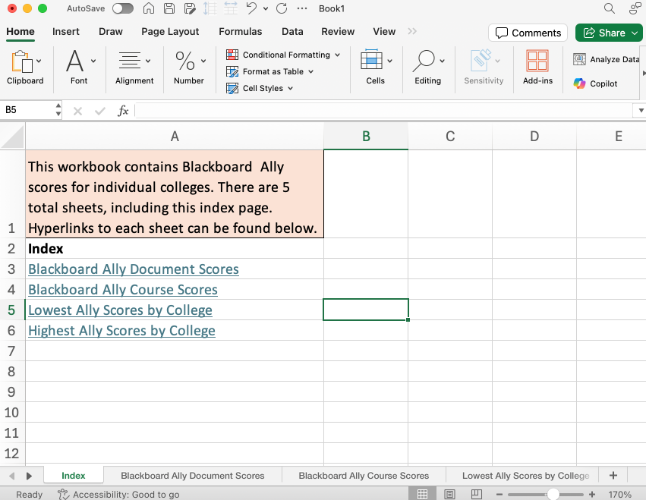The width and height of the screenshot is (646, 500).
Task: Open Blackboard Ally Document Scores hyperlink
Action: 133,269
